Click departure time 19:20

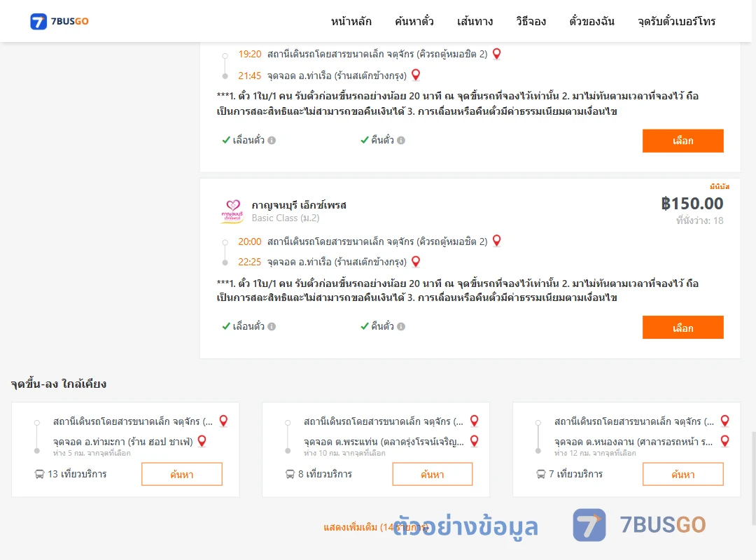click(250, 54)
